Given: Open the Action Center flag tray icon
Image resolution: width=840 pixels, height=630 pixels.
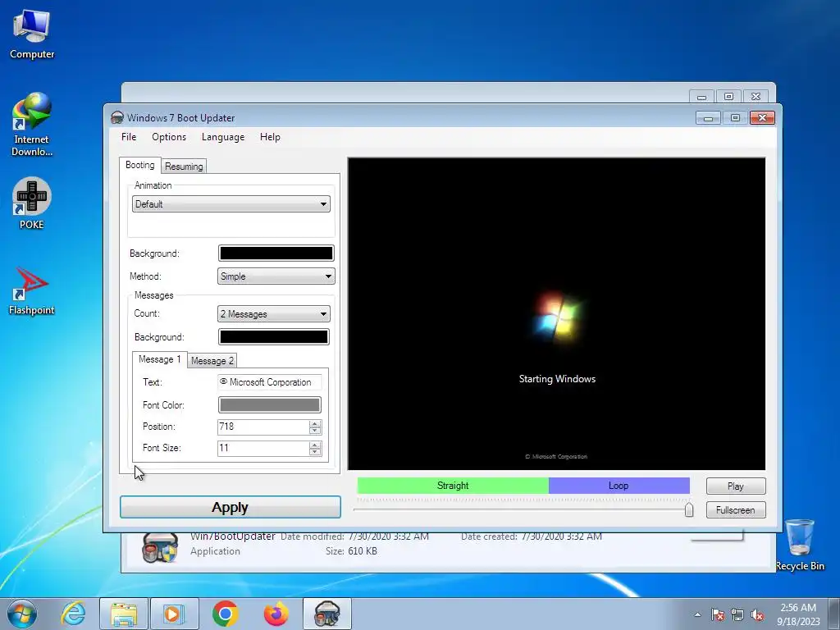Looking at the screenshot, I should click(x=718, y=614).
